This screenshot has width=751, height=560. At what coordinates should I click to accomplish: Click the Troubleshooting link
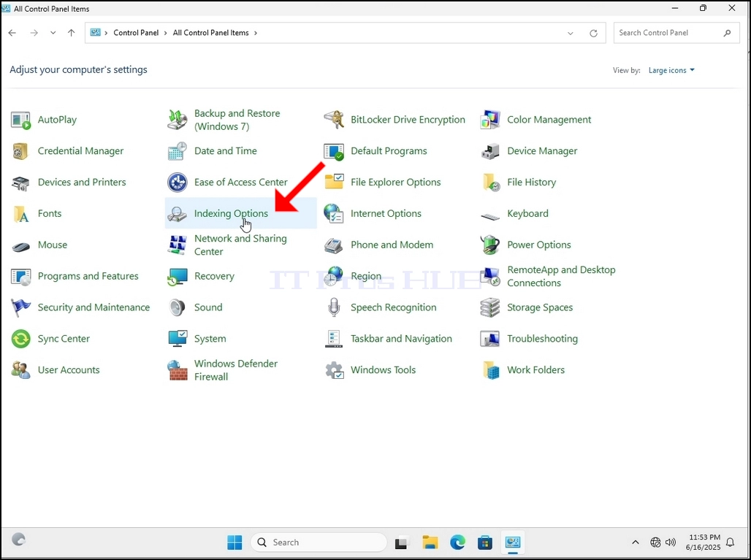tap(542, 339)
